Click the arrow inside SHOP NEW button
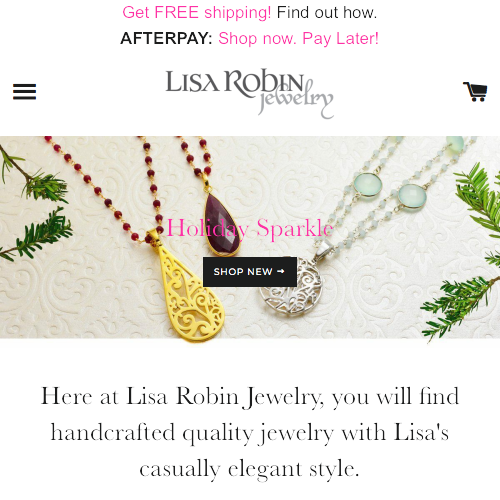 [281, 272]
